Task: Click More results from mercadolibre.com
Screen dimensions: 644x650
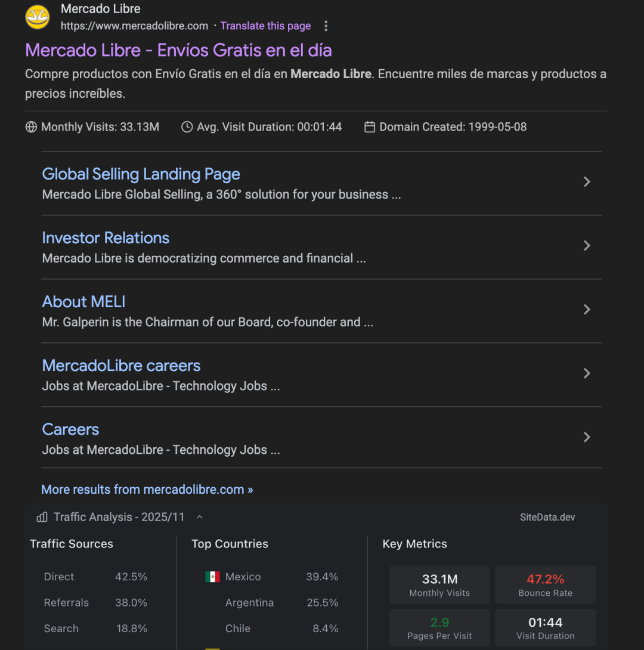Action: pyautogui.click(x=147, y=490)
